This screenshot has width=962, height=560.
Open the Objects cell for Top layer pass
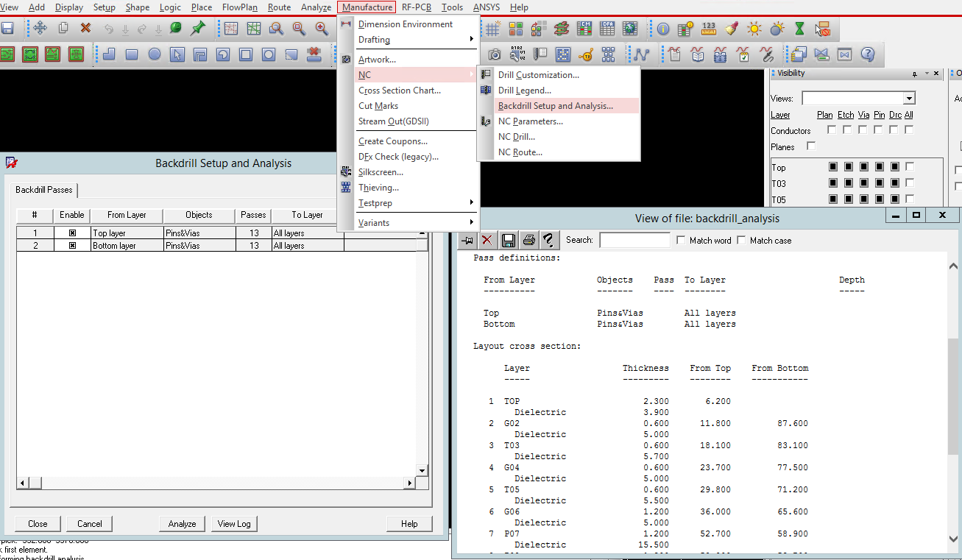pos(199,233)
